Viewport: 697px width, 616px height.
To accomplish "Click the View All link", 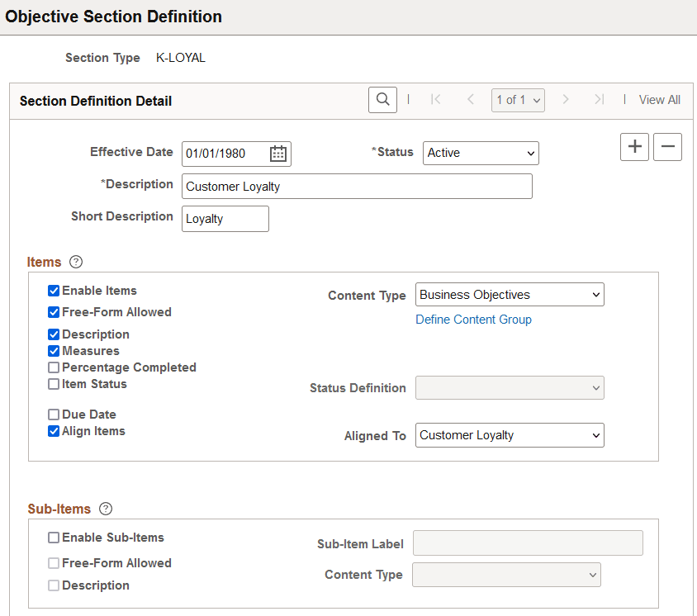I will click(659, 99).
